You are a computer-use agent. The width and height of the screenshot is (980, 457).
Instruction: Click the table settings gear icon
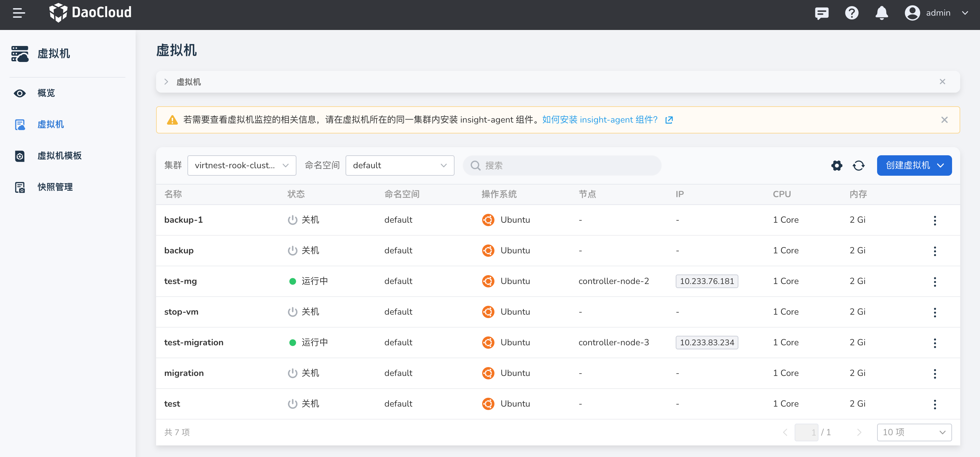(837, 166)
